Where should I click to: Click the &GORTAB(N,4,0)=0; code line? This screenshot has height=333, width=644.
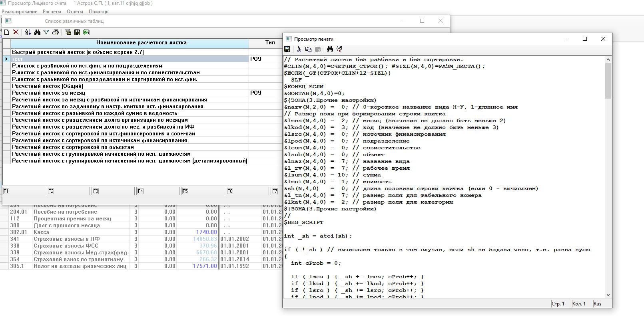(314, 93)
